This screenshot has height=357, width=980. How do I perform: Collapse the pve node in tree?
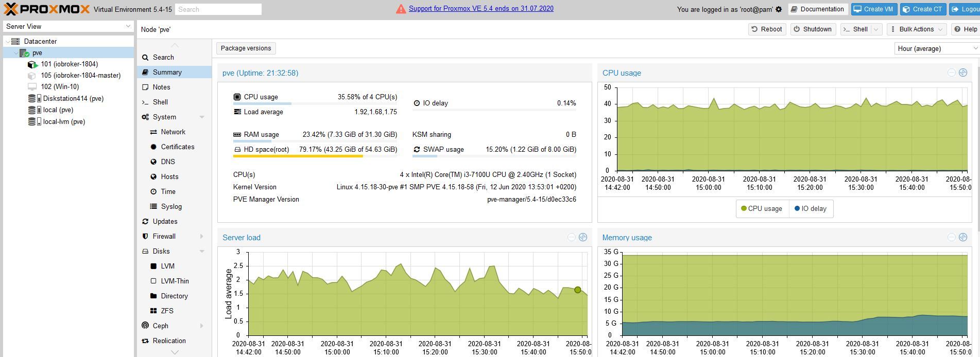click(x=15, y=52)
